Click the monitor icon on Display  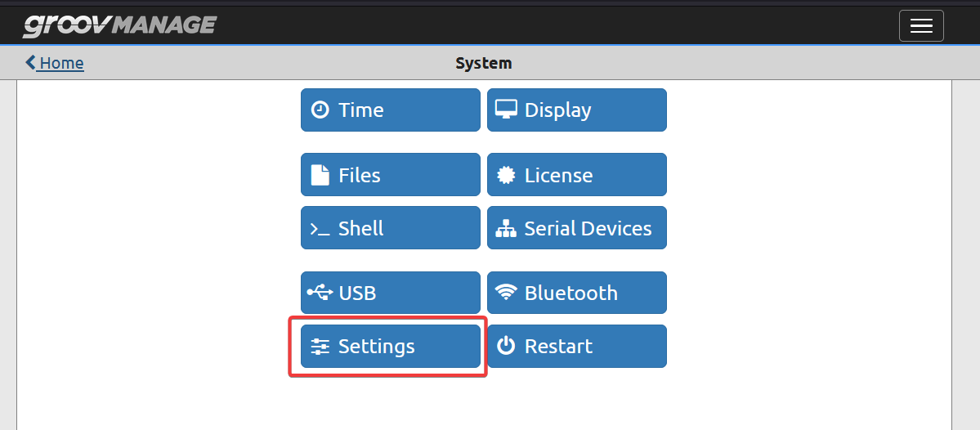tap(506, 110)
